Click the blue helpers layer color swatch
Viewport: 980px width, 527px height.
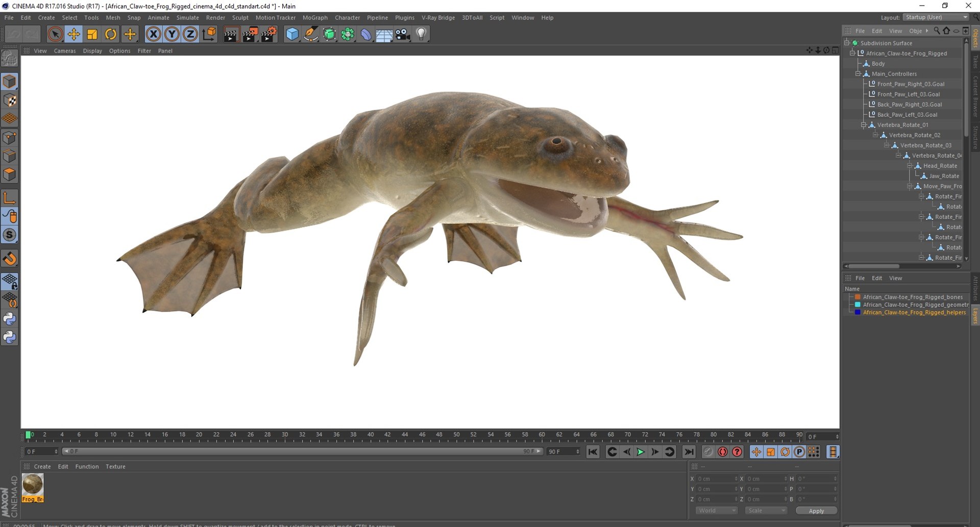coord(857,312)
